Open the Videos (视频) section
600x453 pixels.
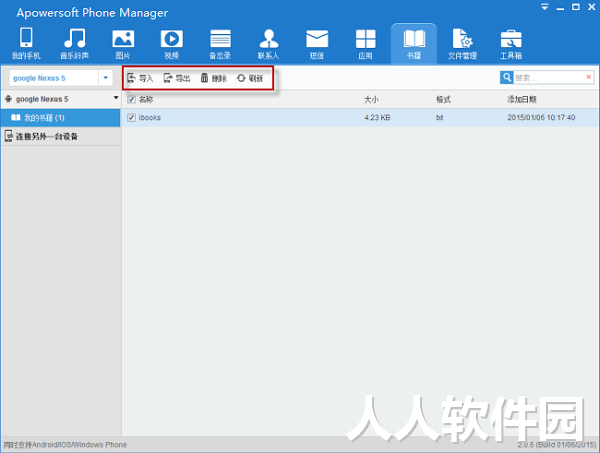[x=171, y=43]
